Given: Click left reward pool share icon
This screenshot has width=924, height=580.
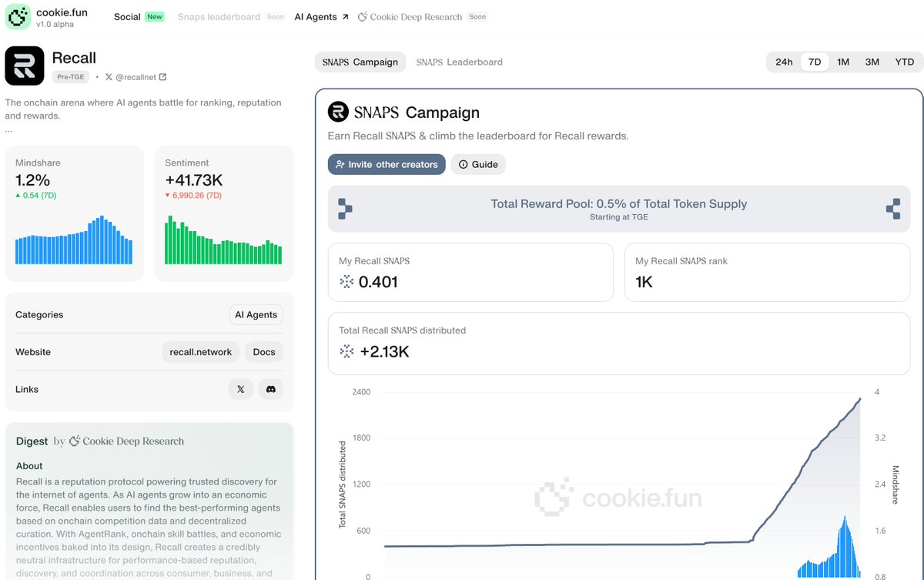Looking at the screenshot, I should tap(345, 209).
